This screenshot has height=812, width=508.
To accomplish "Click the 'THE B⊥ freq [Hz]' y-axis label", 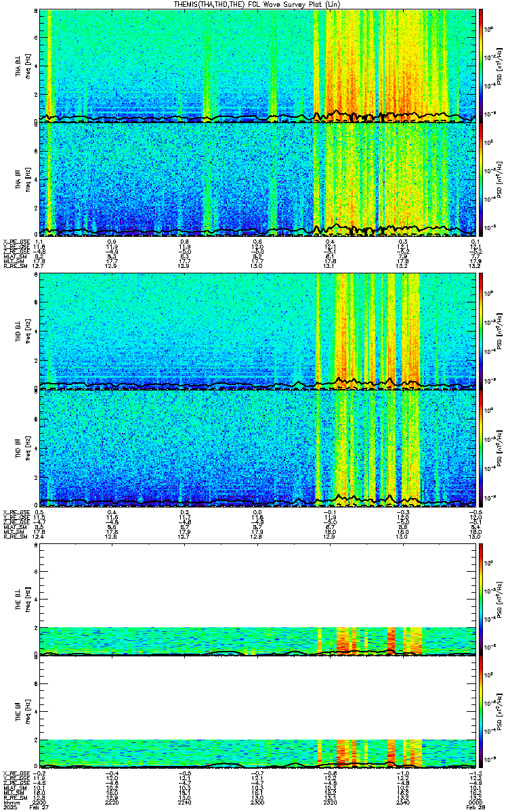I will click(x=23, y=600).
